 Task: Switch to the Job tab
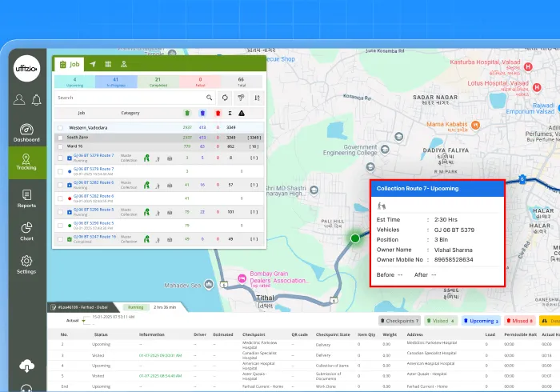[69, 64]
